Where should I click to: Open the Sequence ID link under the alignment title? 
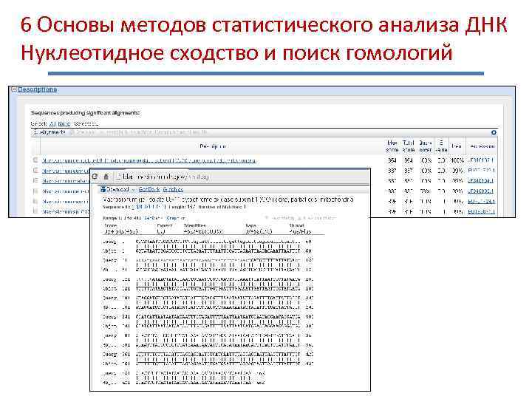149,207
